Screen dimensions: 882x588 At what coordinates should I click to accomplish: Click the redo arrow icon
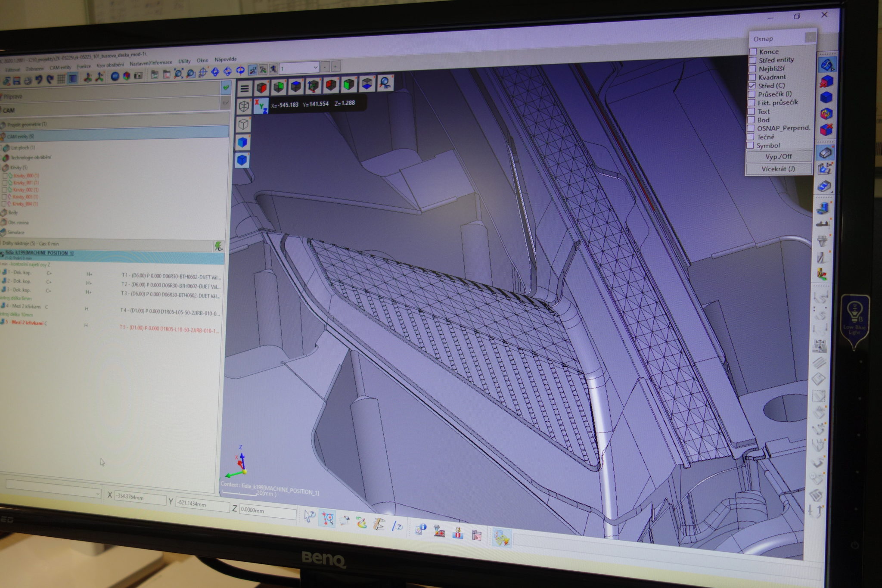50,79
